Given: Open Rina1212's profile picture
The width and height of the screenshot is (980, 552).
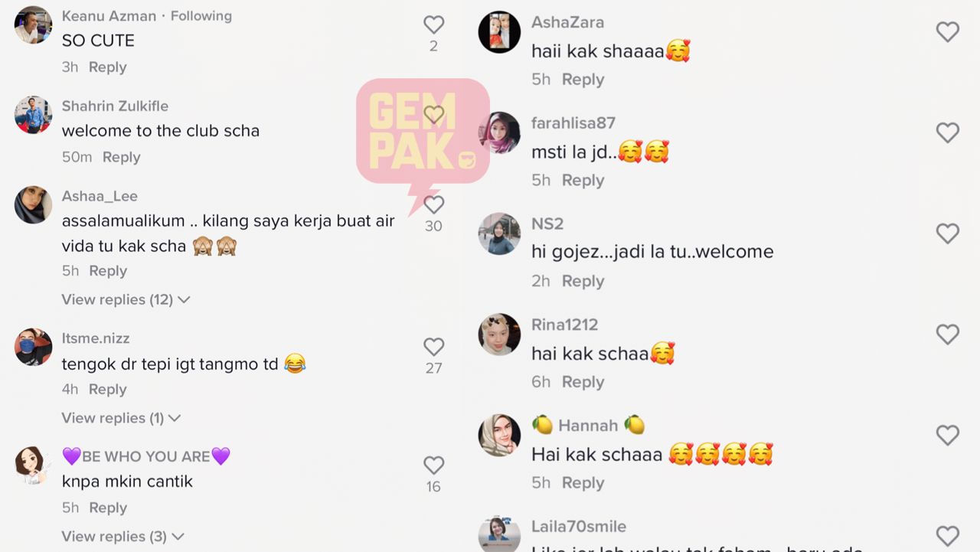Looking at the screenshot, I should coord(499,334).
